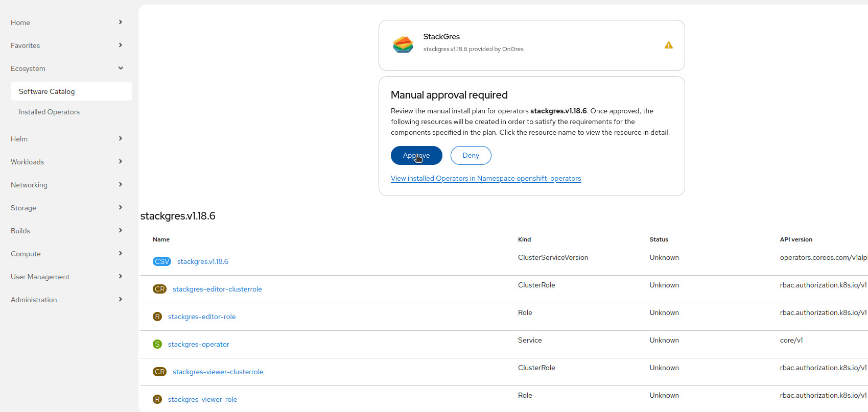Open Installed Operators in the sidebar
The height and width of the screenshot is (412, 868).
click(71, 112)
